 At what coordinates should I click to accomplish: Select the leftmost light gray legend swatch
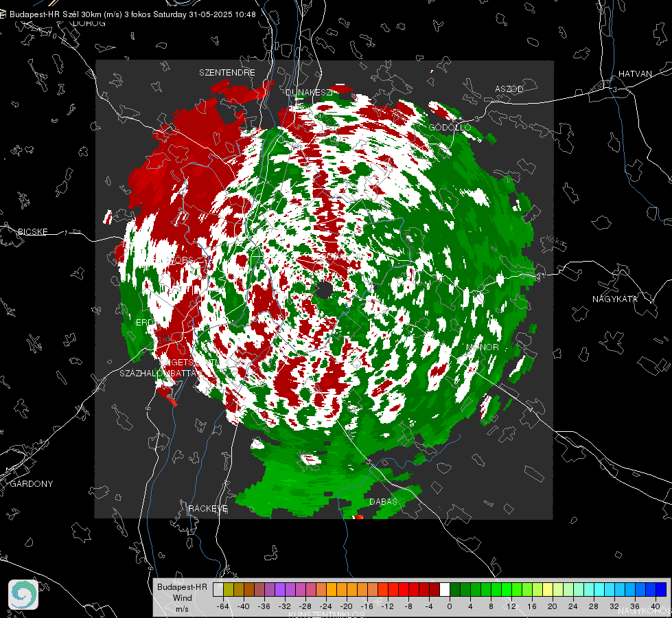(x=218, y=589)
